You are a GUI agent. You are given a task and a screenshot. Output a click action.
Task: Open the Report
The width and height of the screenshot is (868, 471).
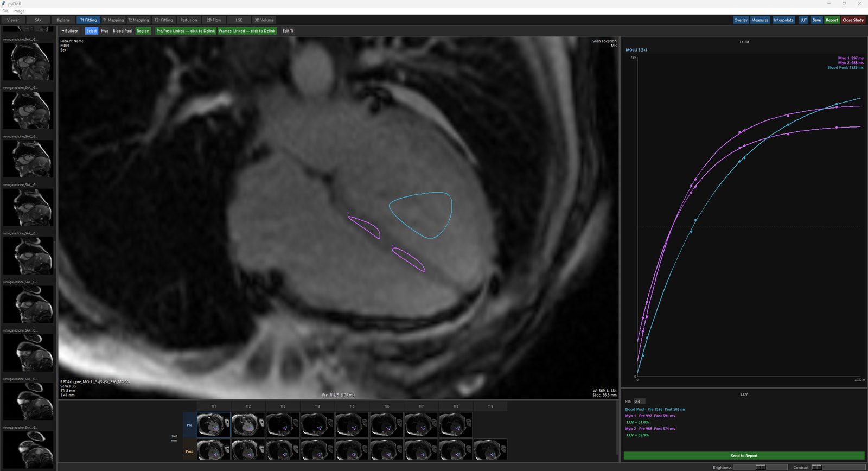[832, 20]
